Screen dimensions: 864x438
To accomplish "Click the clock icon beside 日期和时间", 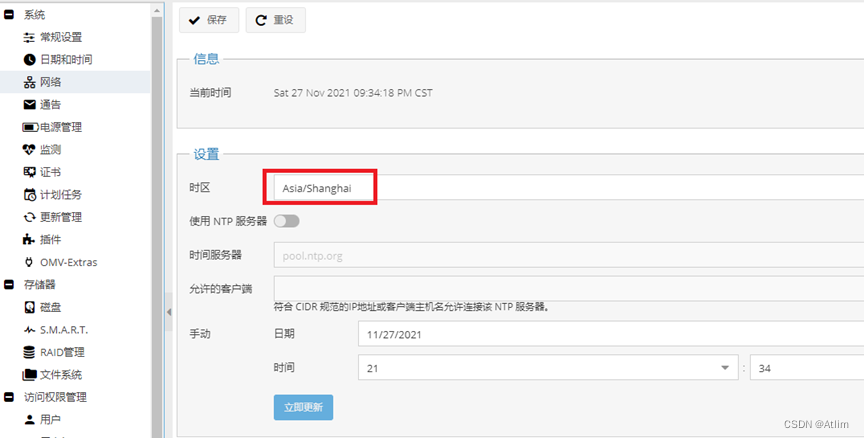I will pyautogui.click(x=29, y=60).
